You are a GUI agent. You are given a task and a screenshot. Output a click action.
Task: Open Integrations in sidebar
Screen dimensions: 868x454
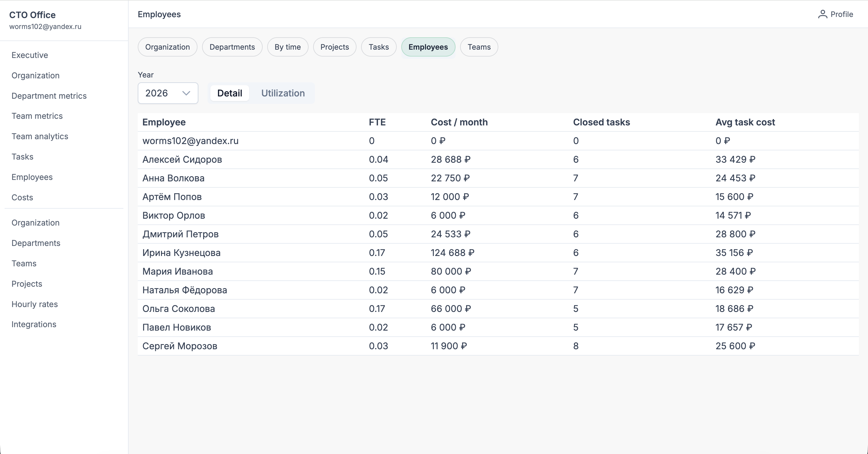[x=34, y=324]
